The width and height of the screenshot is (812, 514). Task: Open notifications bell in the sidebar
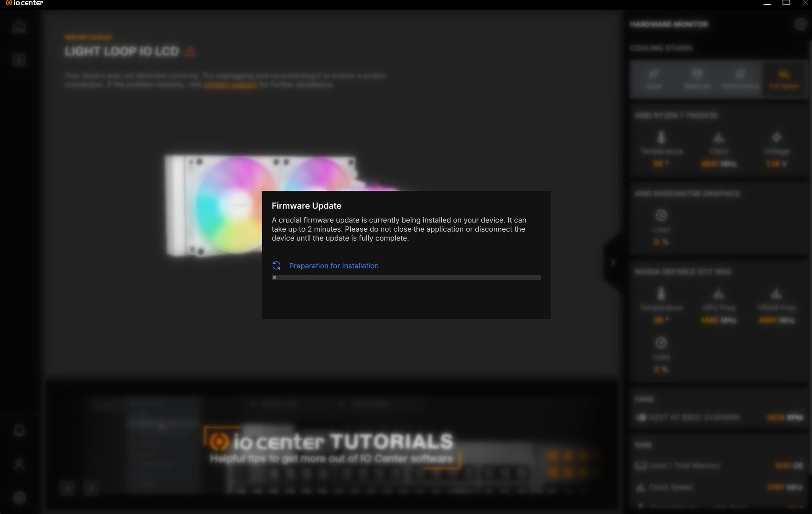tap(19, 430)
